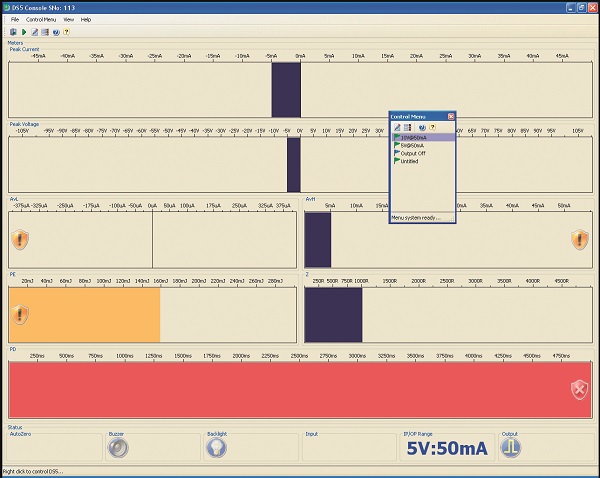The width and height of the screenshot is (600, 478).
Task: Click the edit pencil icon in Control Menu window
Action: (397, 128)
